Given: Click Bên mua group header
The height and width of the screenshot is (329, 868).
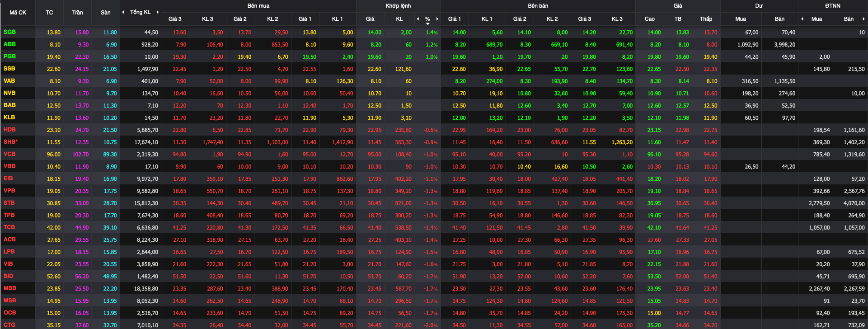Looking at the screenshot, I should (258, 6).
